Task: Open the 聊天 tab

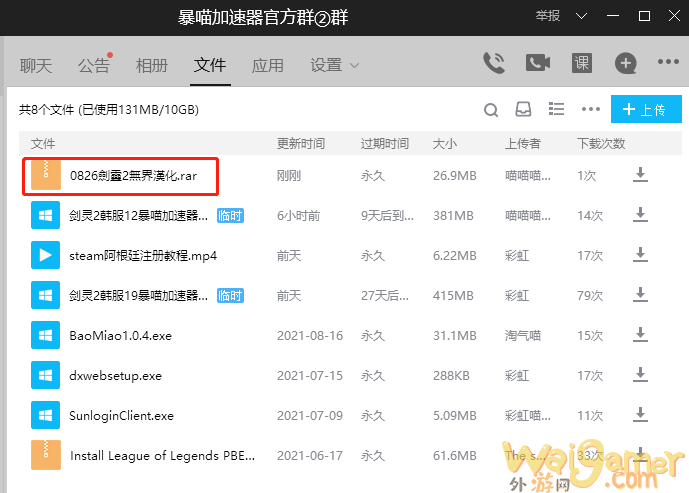Action: click(x=36, y=65)
